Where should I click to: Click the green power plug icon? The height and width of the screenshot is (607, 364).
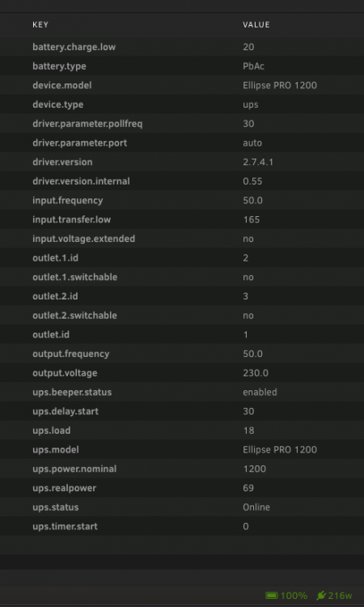click(x=321, y=596)
